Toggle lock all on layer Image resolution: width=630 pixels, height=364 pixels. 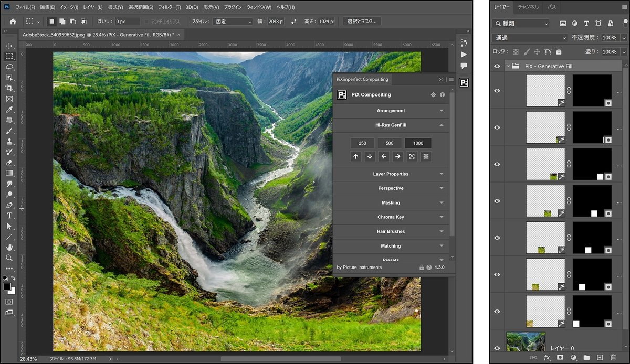click(559, 52)
